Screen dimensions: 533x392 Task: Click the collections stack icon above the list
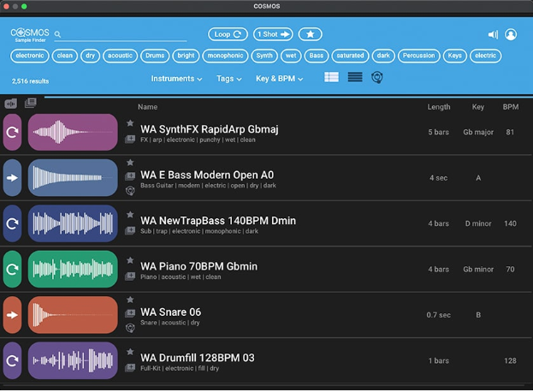[x=31, y=103]
